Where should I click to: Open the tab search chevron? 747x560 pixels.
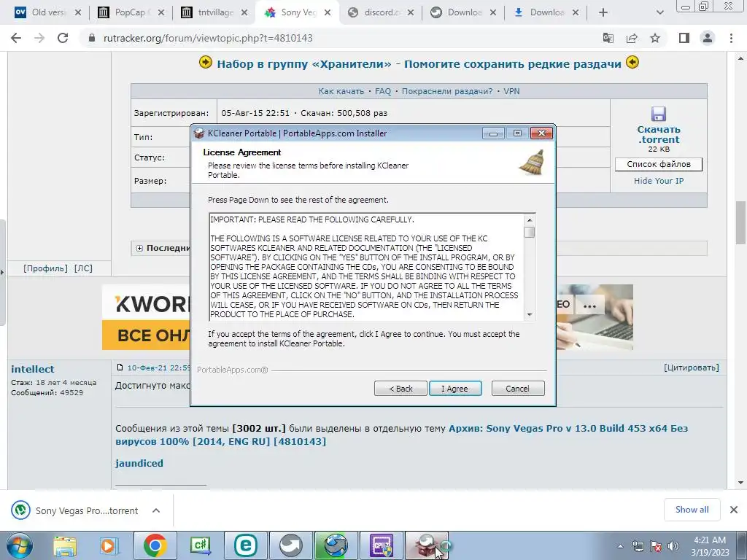(x=659, y=12)
